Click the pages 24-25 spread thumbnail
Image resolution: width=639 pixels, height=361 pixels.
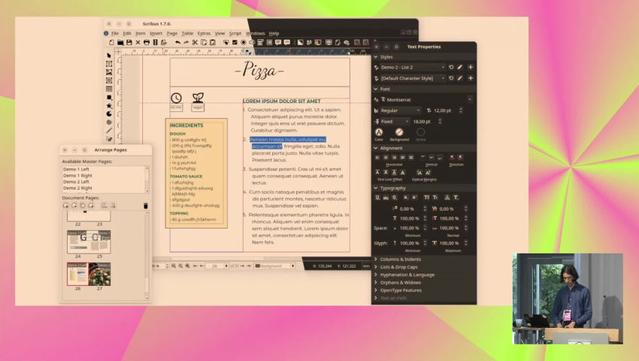[88, 242]
